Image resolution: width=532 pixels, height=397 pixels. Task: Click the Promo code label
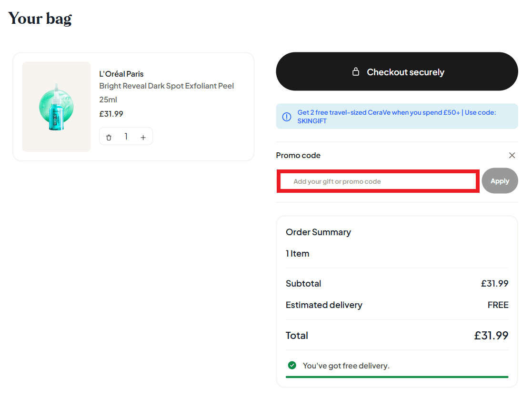coord(298,155)
